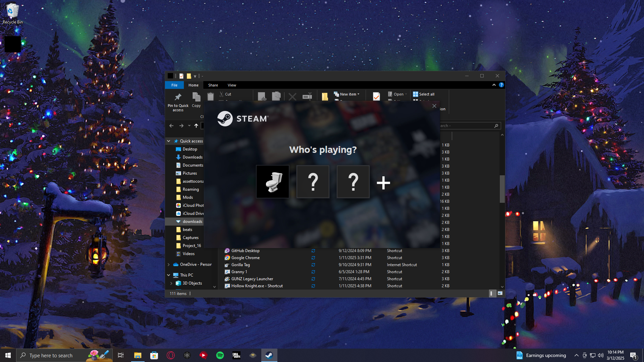Go up one folder level
The height and width of the screenshot is (362, 644).
click(x=196, y=126)
